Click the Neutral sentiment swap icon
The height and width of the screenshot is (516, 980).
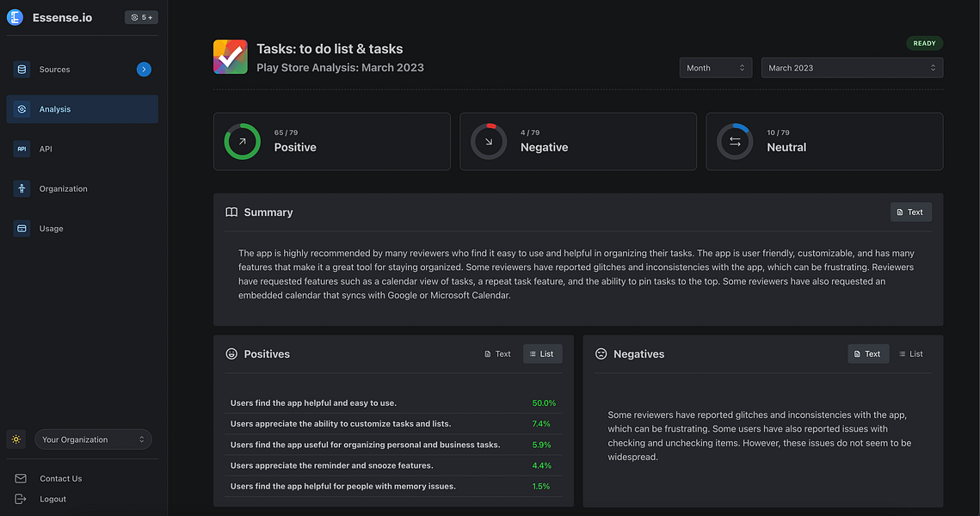pos(735,141)
